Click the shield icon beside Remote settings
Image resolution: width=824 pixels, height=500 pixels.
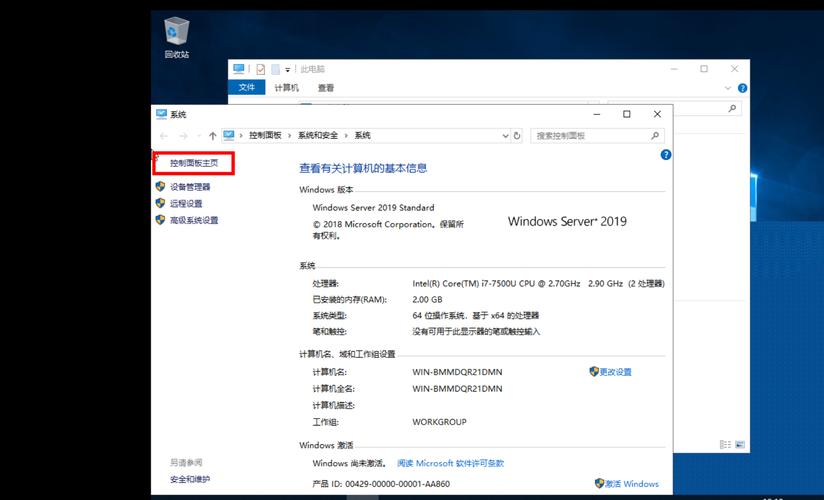(160, 203)
